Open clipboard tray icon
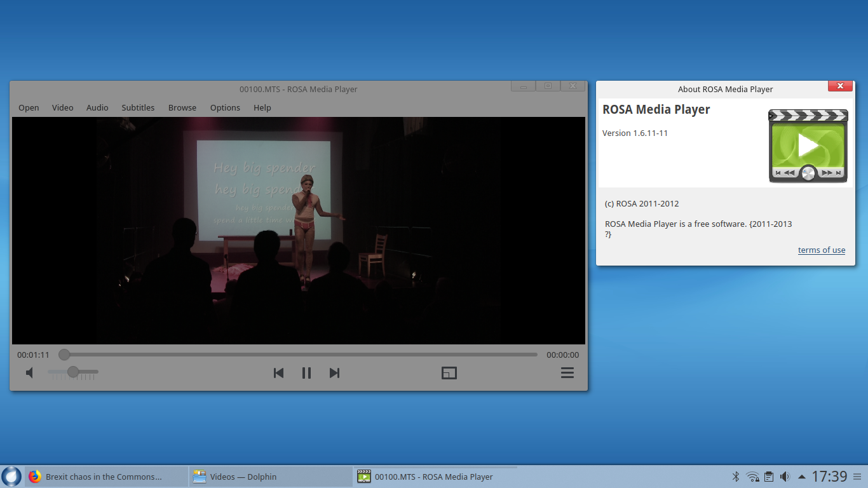The image size is (868, 488). 768,477
